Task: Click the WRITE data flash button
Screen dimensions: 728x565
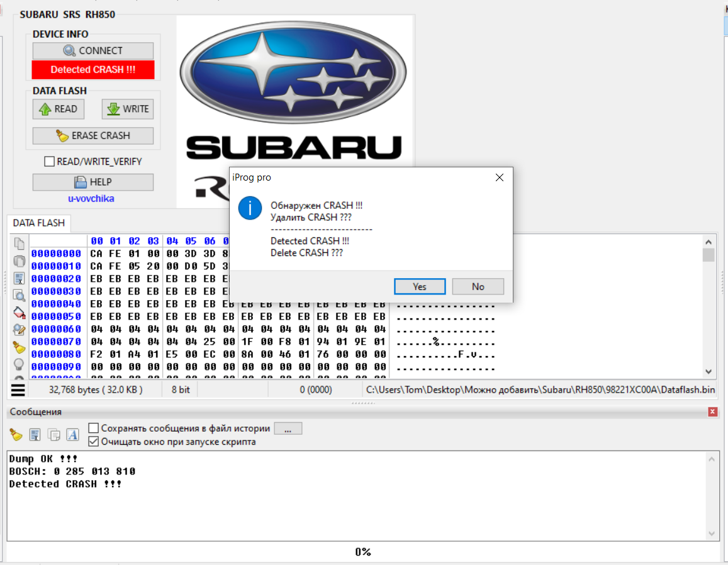Action: 128,109
